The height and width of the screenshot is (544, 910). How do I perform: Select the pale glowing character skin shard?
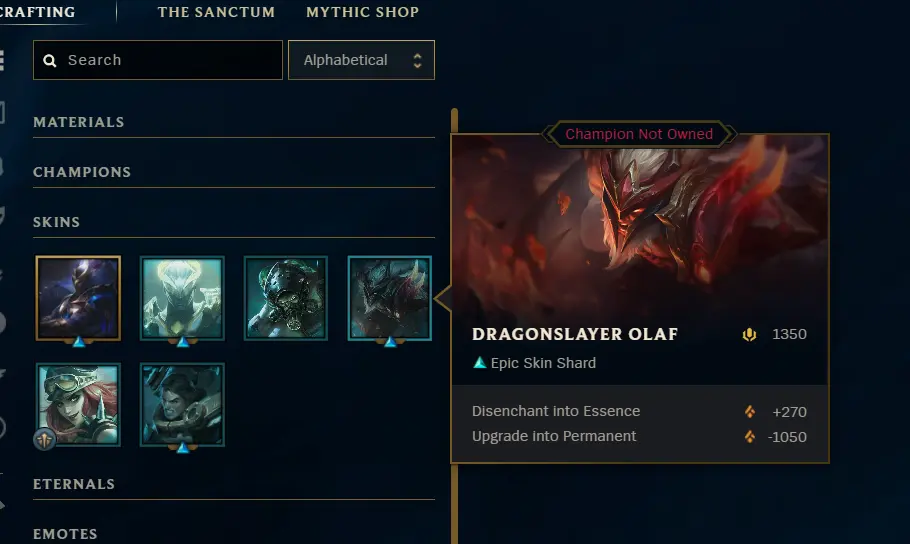(182, 298)
